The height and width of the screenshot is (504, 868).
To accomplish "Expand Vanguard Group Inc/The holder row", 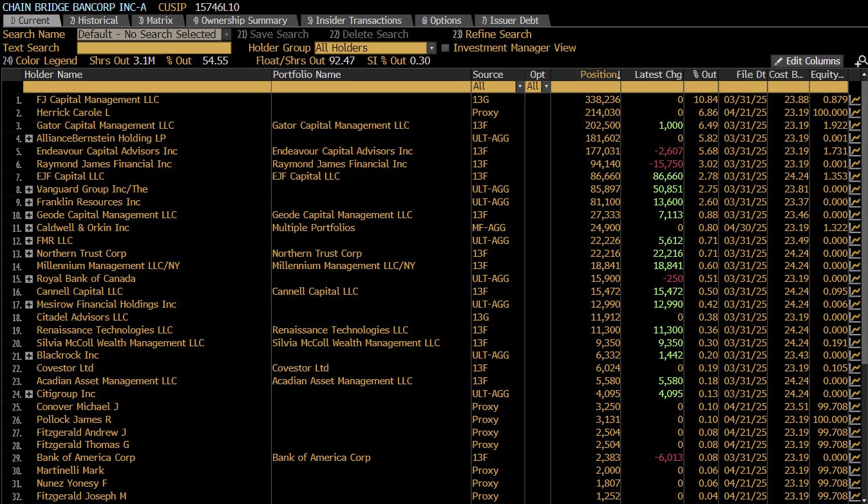I will (x=29, y=189).
